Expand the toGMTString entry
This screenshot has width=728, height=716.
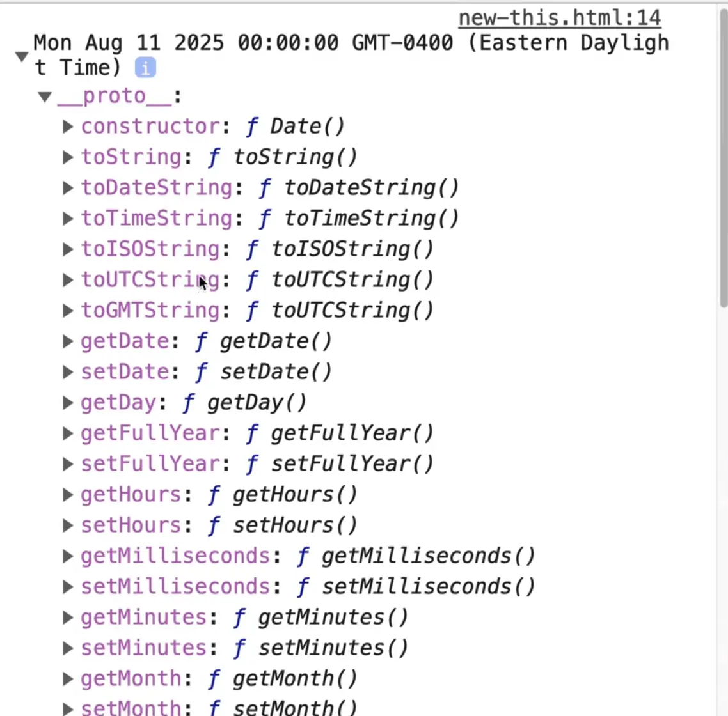[x=68, y=311]
